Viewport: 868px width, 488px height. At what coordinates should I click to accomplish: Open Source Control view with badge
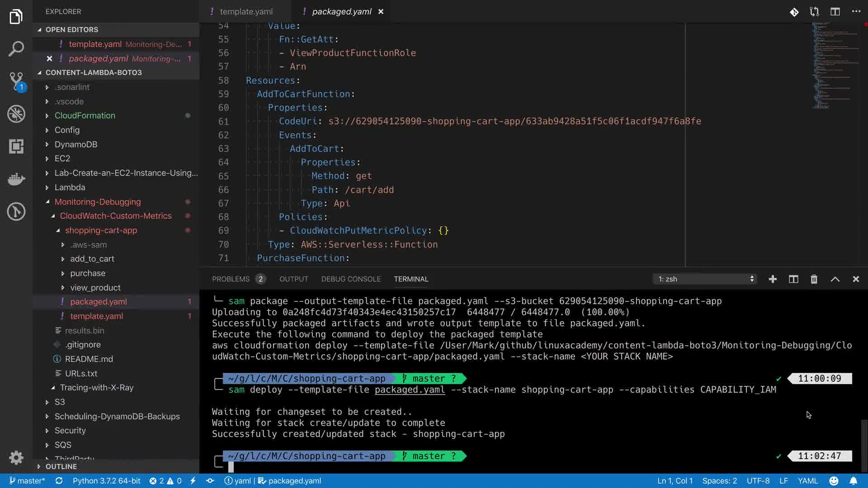coord(16,81)
